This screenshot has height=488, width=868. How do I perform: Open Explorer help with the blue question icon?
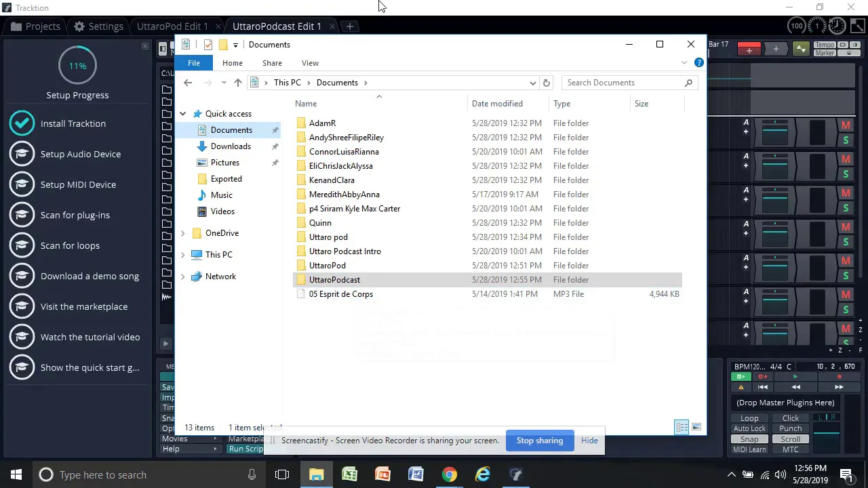pyautogui.click(x=699, y=62)
